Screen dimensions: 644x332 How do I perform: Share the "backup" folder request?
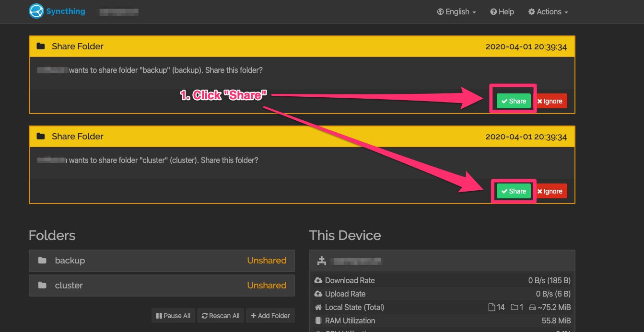[x=513, y=101]
